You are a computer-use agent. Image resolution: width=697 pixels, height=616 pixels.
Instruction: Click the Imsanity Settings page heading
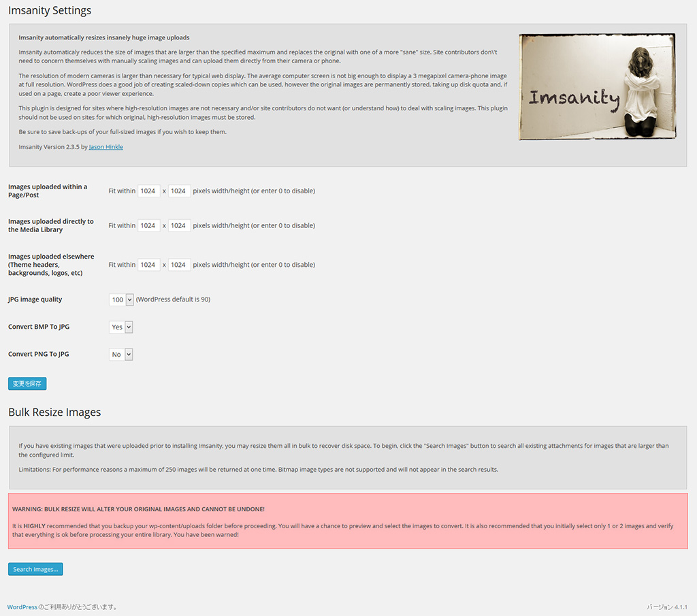(50, 10)
